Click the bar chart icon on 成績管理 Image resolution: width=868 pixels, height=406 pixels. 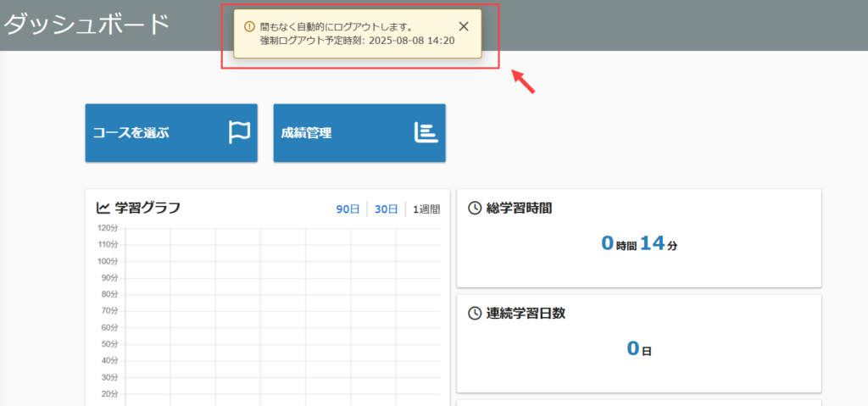[426, 133]
